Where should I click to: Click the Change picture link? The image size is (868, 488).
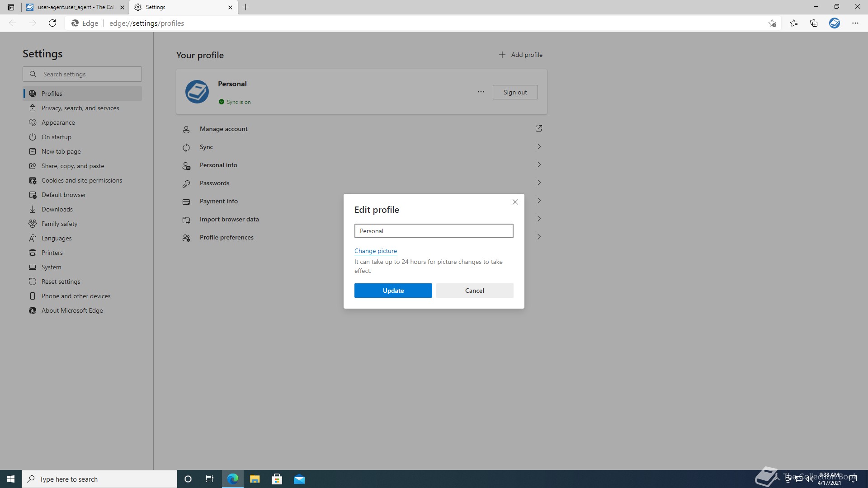[x=375, y=251]
